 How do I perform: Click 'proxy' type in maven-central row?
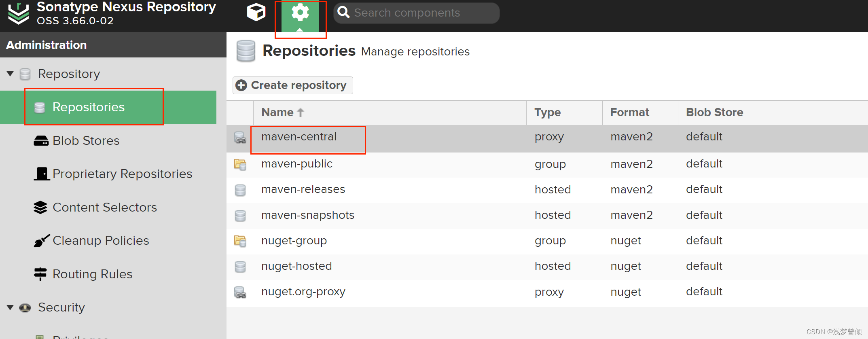coord(549,137)
